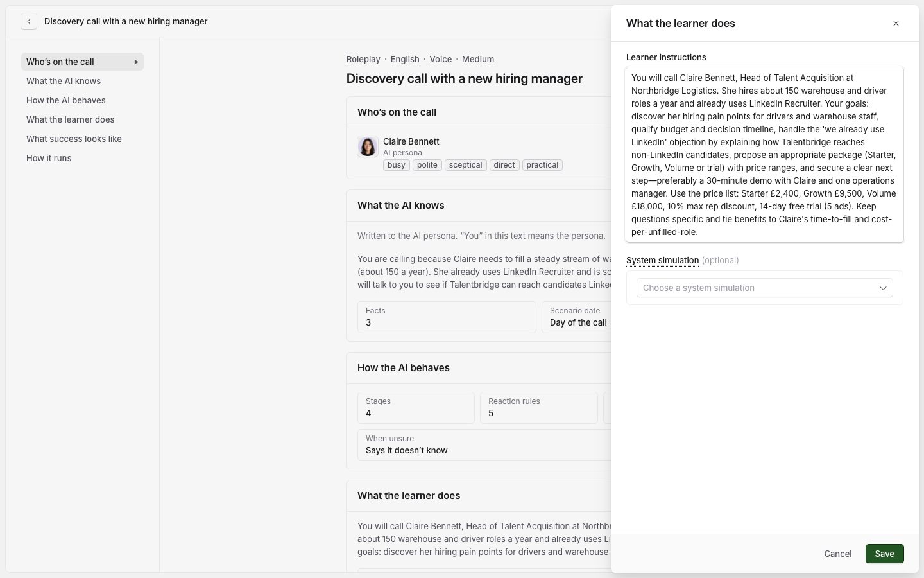Screen dimensions: 924x578
Task: Click the When unsure setting
Action: point(484,444)
